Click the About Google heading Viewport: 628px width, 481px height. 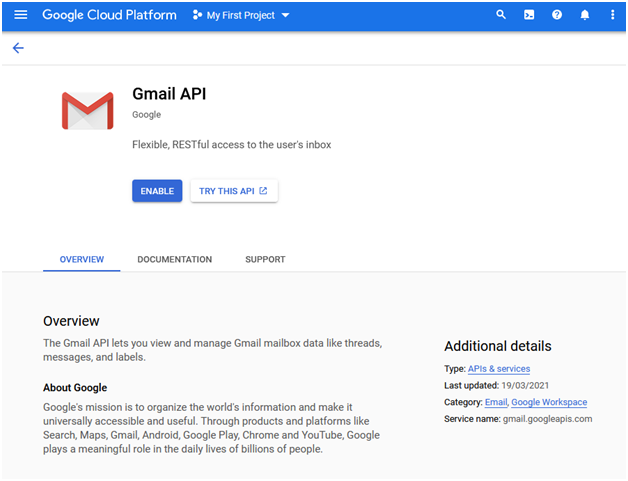click(75, 387)
